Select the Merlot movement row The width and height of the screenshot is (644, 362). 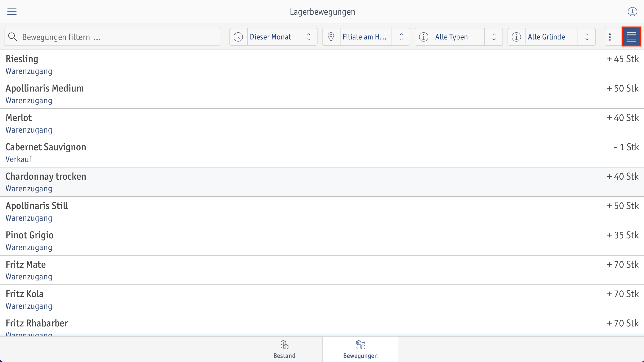(322, 123)
